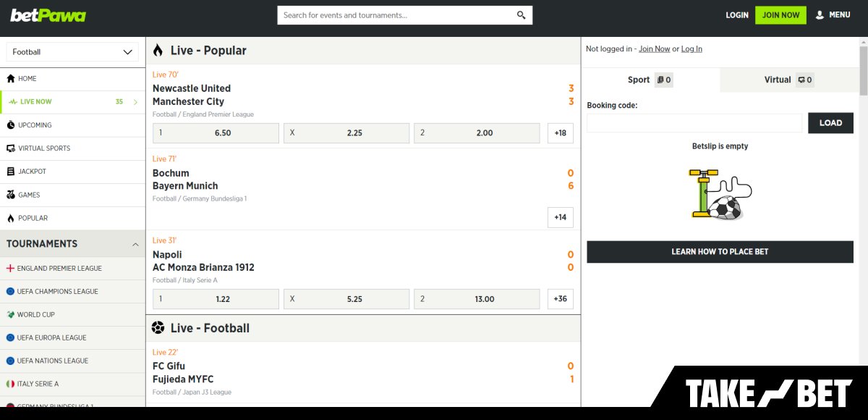868x420 pixels.
Task: Click the Log In link in betslip
Action: coord(692,49)
